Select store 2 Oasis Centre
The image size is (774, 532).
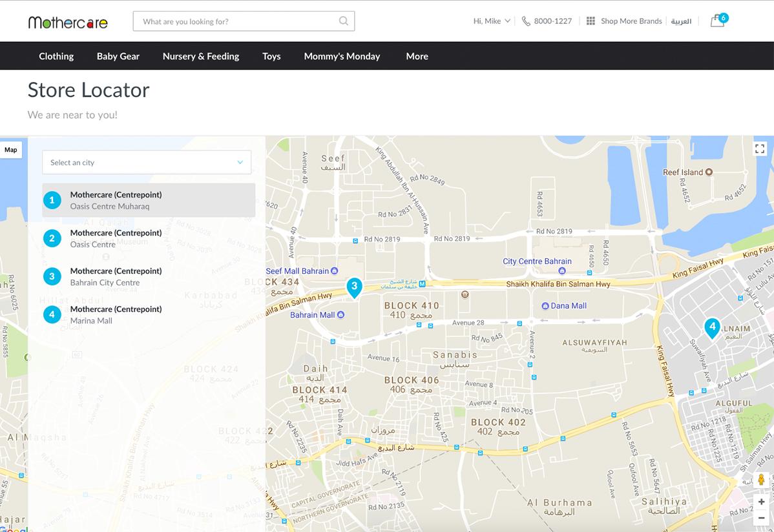[x=149, y=238]
